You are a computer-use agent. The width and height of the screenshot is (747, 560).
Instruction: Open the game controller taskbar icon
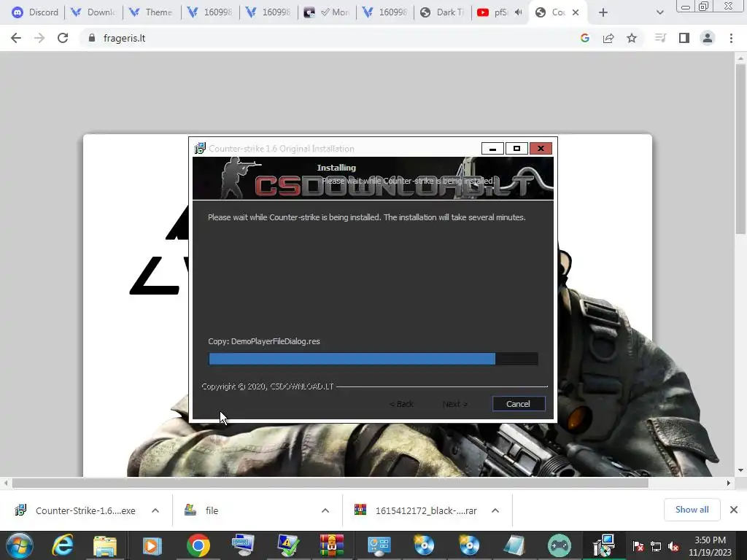click(x=560, y=545)
